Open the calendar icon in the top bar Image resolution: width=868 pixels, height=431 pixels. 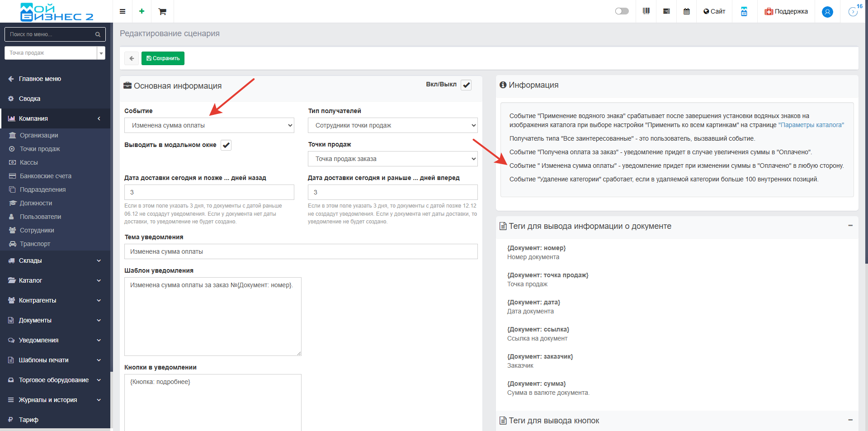click(686, 11)
